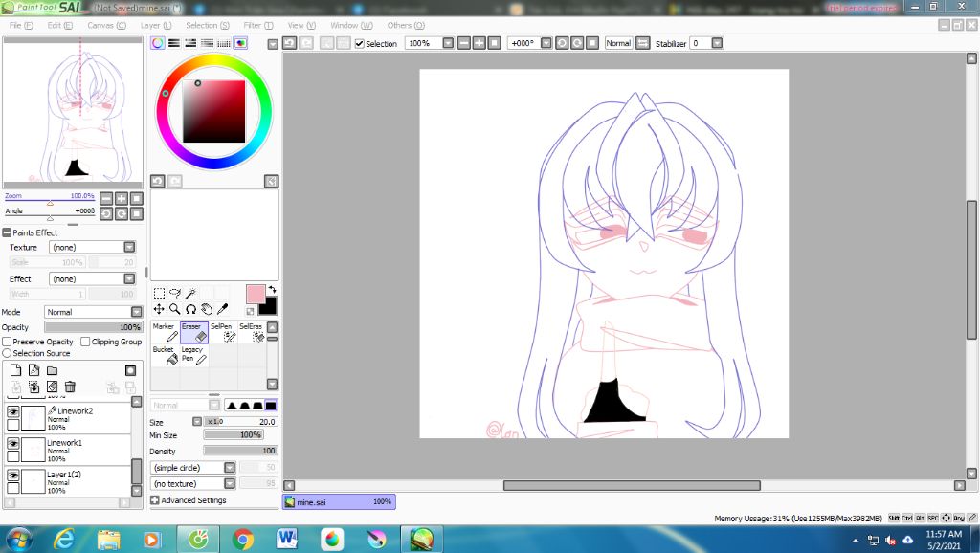980x553 pixels.
Task: Select the Move tool
Action: click(x=159, y=309)
